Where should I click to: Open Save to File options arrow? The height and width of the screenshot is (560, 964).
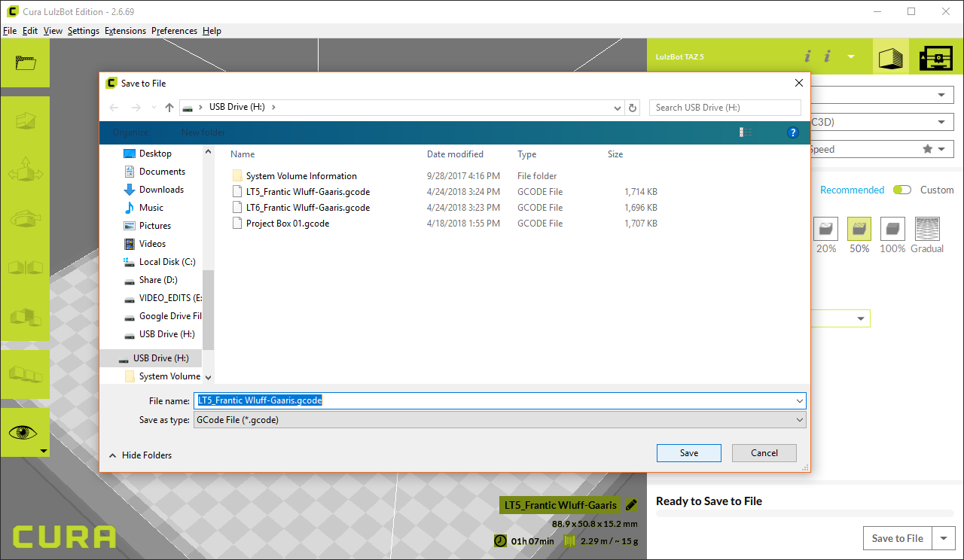coord(944,538)
